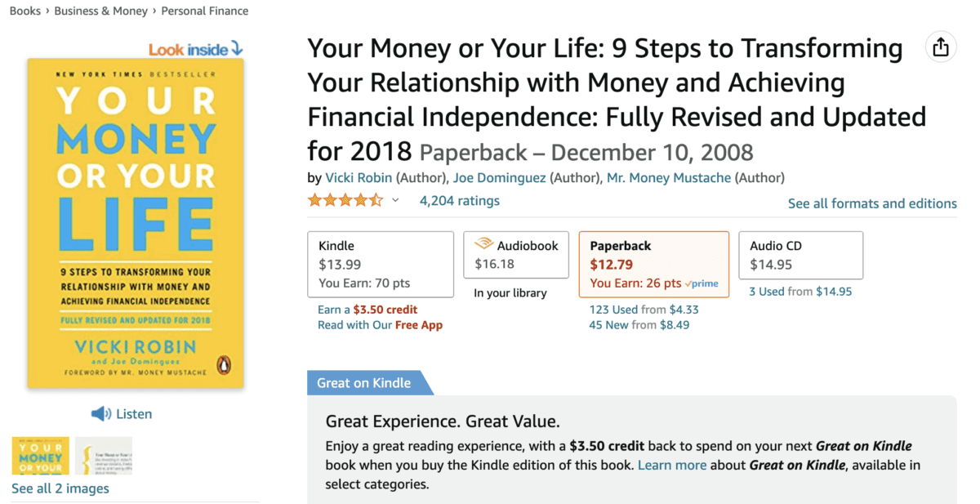The image size is (980, 504).
Task: Click the Look inside arrow label
Action: pos(196,50)
